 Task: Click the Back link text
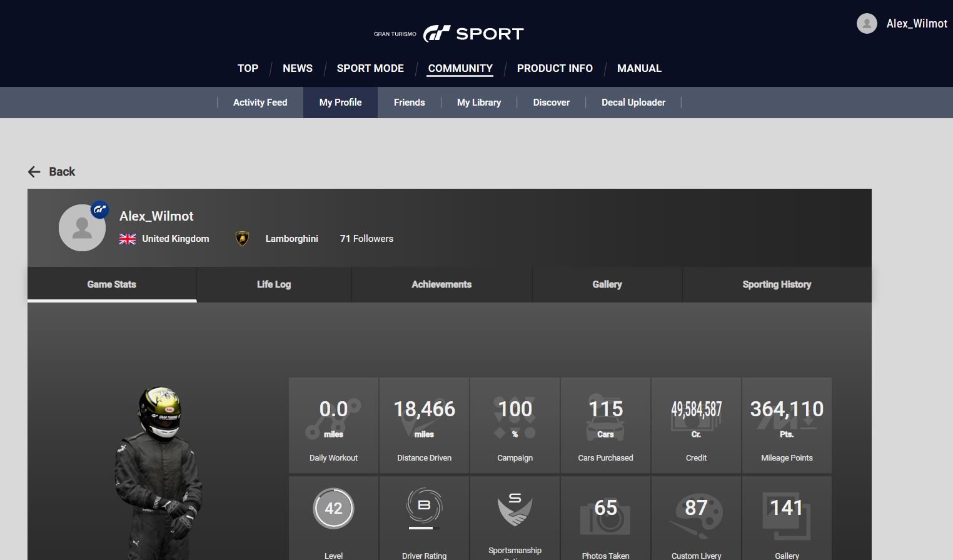tap(62, 172)
